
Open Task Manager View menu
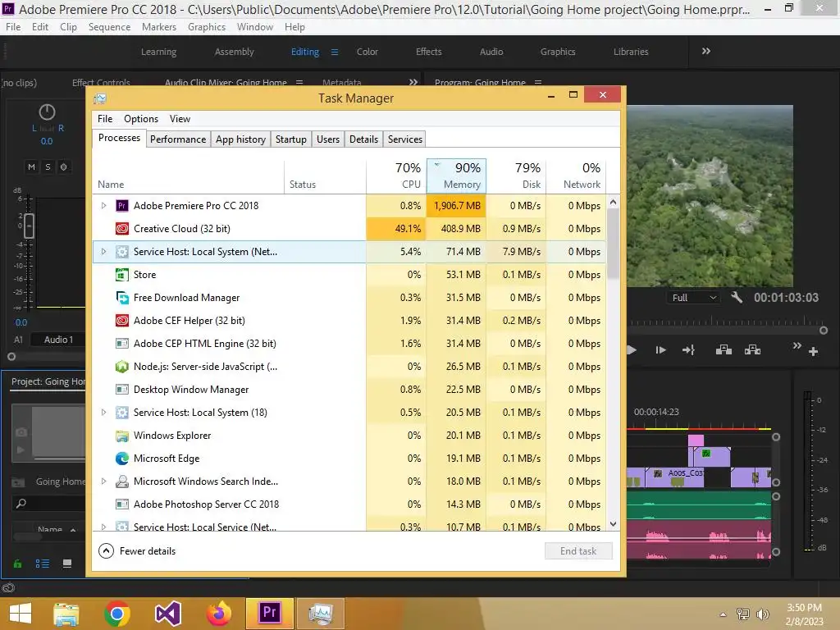pos(180,119)
